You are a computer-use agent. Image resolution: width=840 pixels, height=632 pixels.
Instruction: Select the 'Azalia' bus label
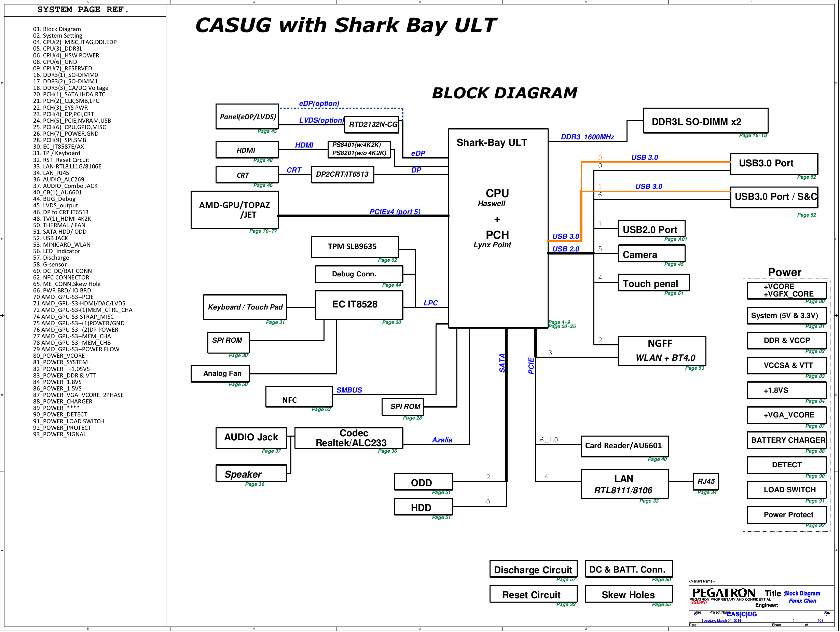point(442,440)
